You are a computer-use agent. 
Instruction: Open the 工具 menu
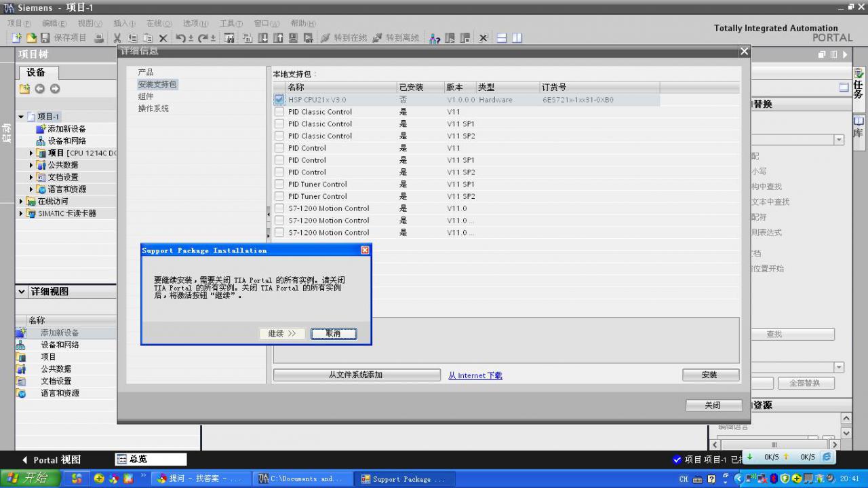coord(231,23)
